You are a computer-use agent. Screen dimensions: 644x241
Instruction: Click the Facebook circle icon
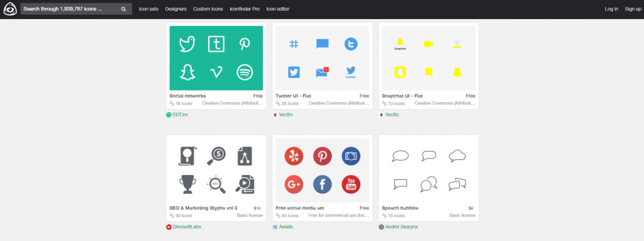coord(323,184)
